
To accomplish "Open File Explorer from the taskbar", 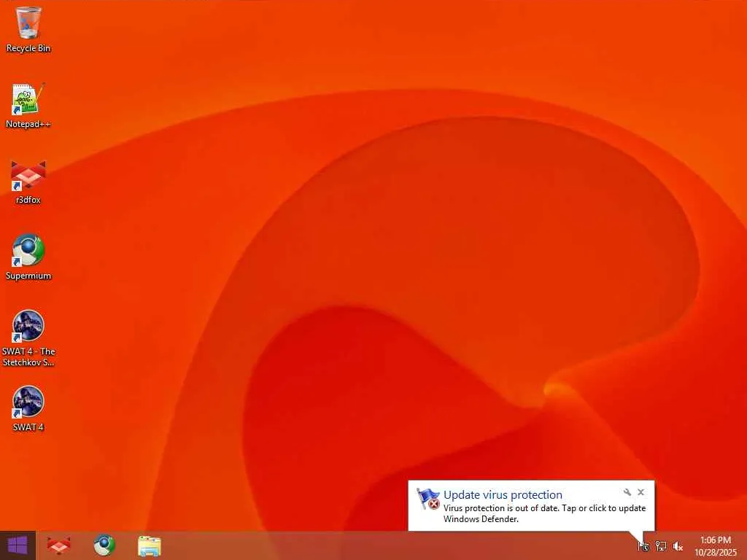I will point(149,545).
